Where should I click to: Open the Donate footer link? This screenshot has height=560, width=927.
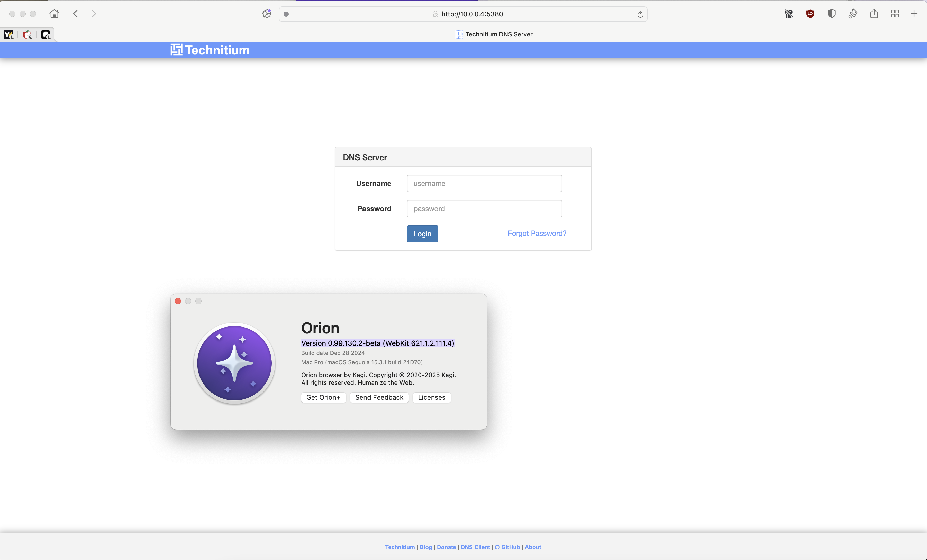(446, 547)
